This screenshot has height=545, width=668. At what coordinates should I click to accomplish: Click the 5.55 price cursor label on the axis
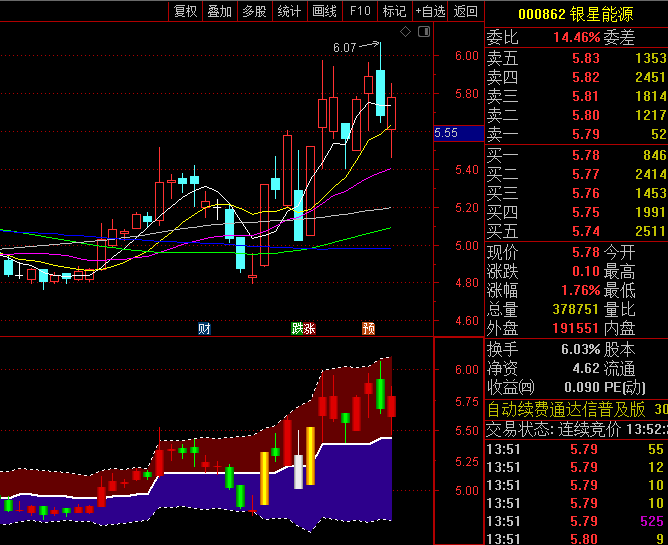click(x=458, y=133)
